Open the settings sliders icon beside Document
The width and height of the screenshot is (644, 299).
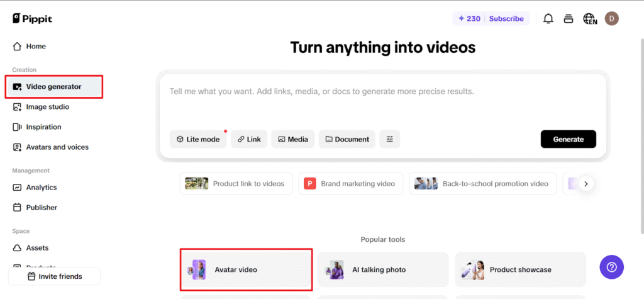point(390,139)
